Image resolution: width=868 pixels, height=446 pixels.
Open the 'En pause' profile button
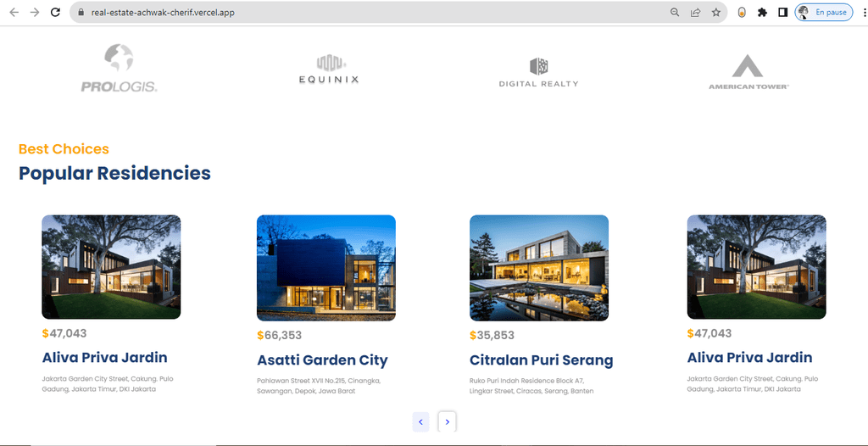coord(824,12)
